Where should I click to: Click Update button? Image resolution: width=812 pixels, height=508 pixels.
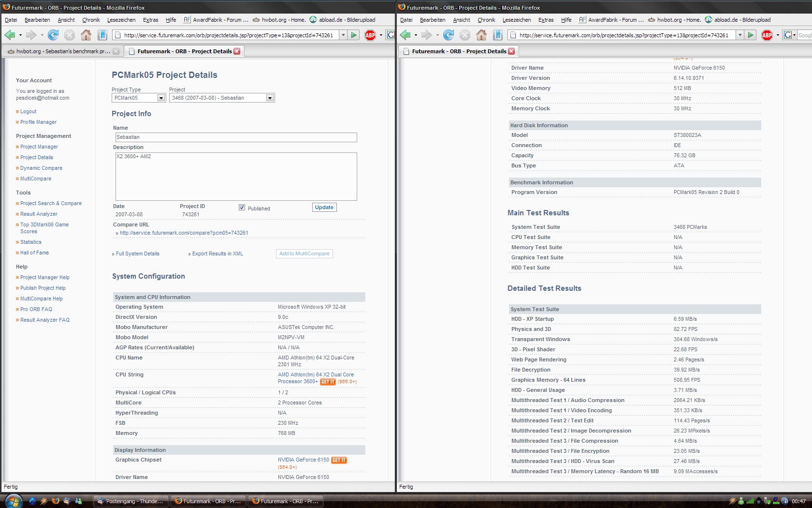click(324, 208)
